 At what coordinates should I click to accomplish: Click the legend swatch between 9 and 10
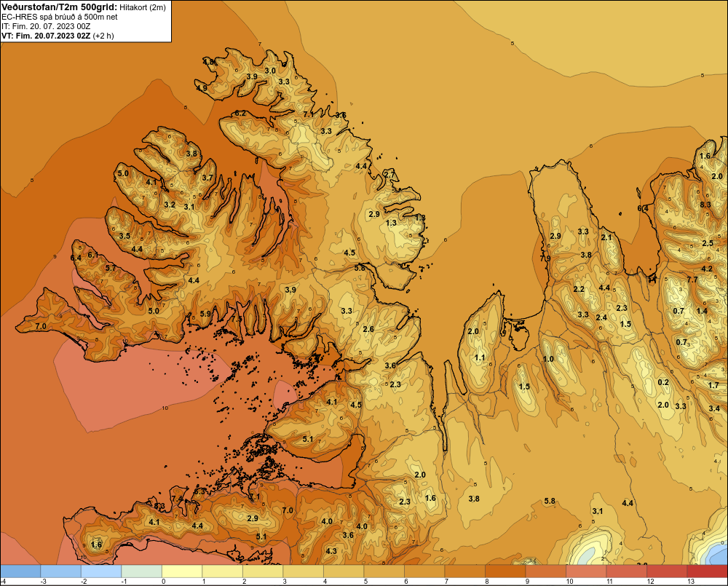point(545,571)
